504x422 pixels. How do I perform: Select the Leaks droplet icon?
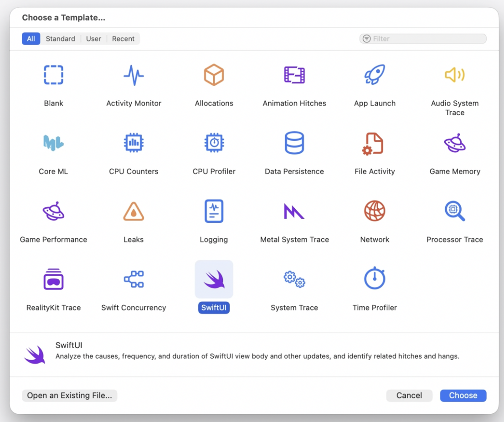point(134,211)
